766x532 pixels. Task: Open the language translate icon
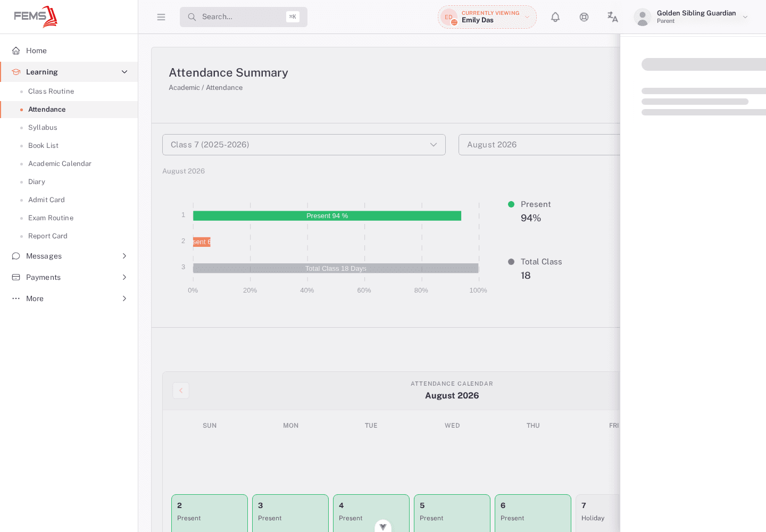[x=613, y=17]
